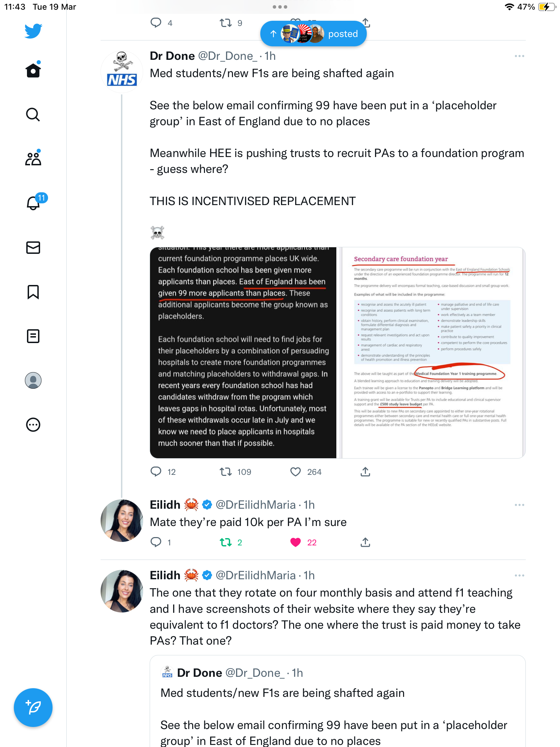Open the Secondary care foundation year image
560x747 pixels.
coord(432,353)
